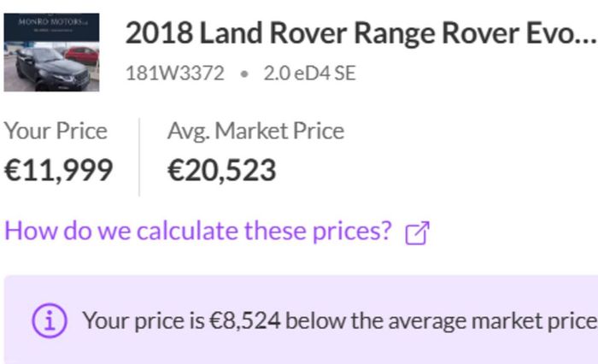Click the bullet dot after 181W3372
598x364 pixels.
(x=244, y=73)
